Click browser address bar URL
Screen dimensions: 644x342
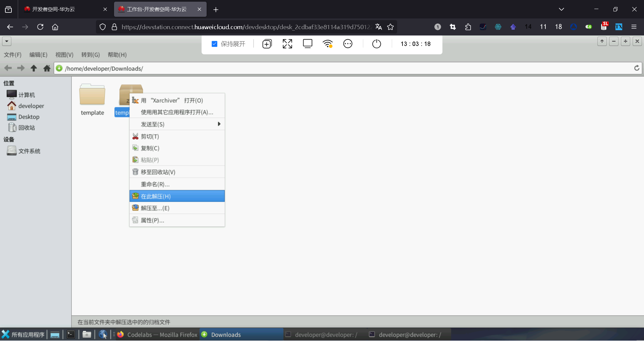click(246, 27)
